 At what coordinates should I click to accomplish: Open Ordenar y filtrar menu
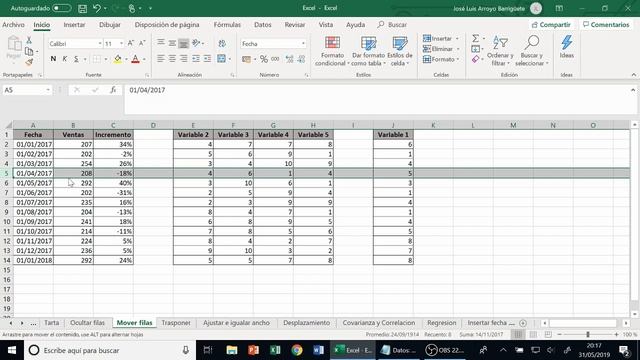[500, 51]
